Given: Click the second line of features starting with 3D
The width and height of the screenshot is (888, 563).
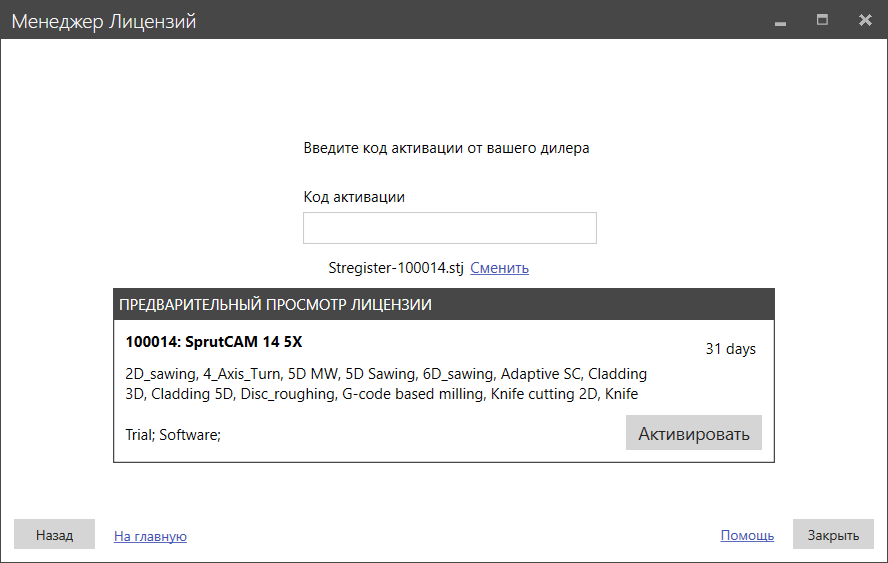Looking at the screenshot, I should [x=382, y=394].
